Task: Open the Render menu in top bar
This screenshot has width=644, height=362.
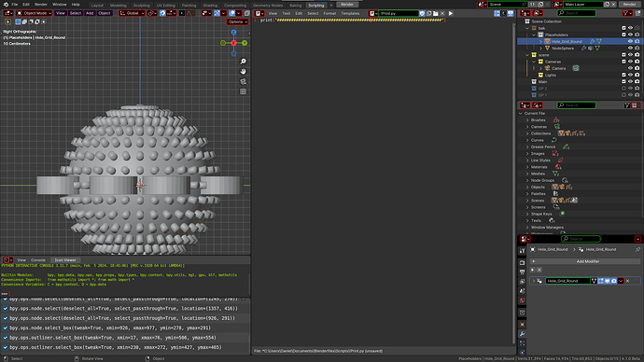Action: (x=41, y=4)
